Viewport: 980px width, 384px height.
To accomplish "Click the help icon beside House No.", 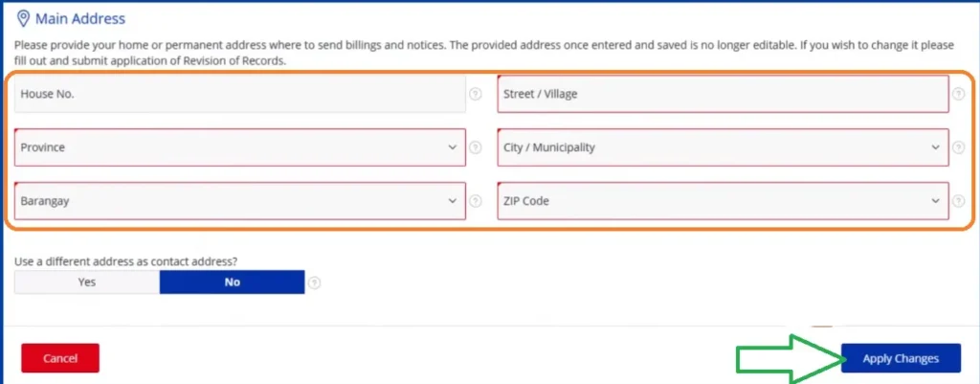I will pos(475,95).
